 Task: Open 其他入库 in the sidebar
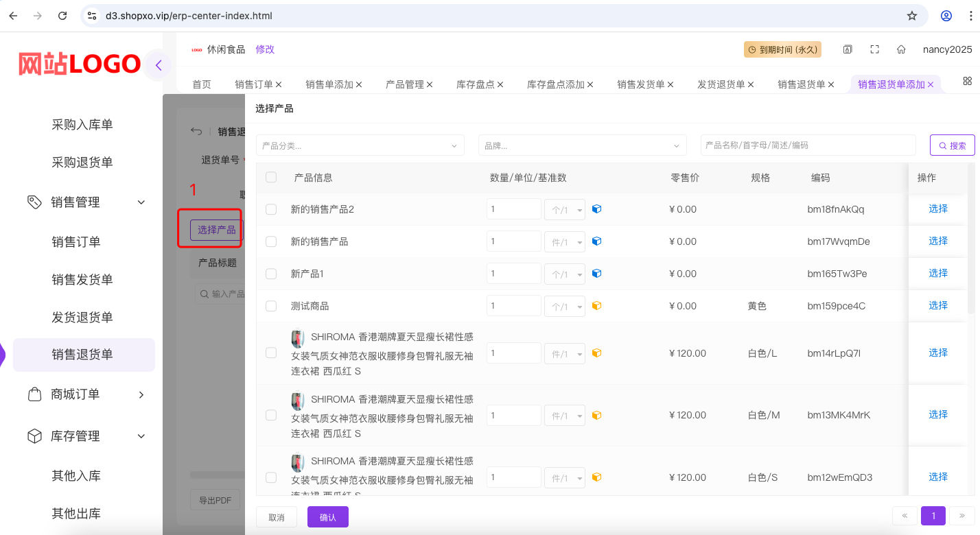tap(76, 476)
